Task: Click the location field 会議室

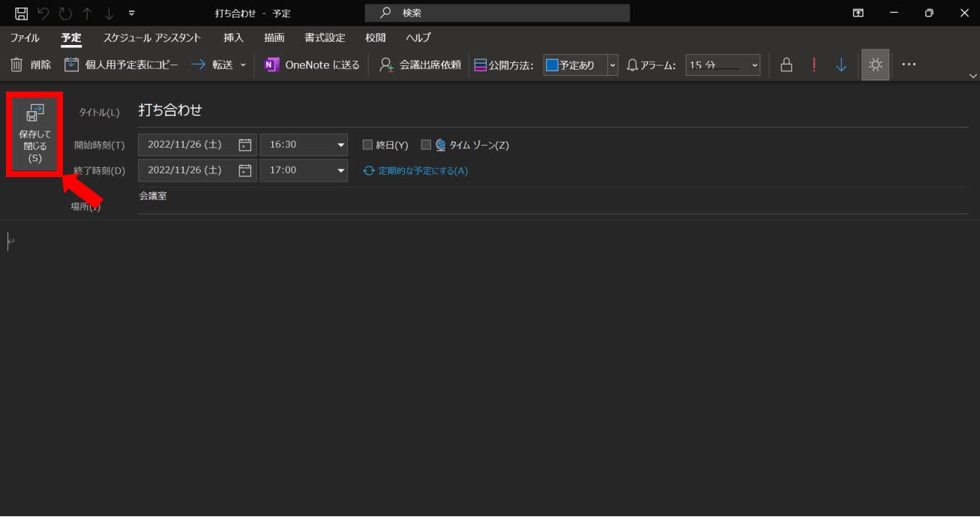Action: 553,201
